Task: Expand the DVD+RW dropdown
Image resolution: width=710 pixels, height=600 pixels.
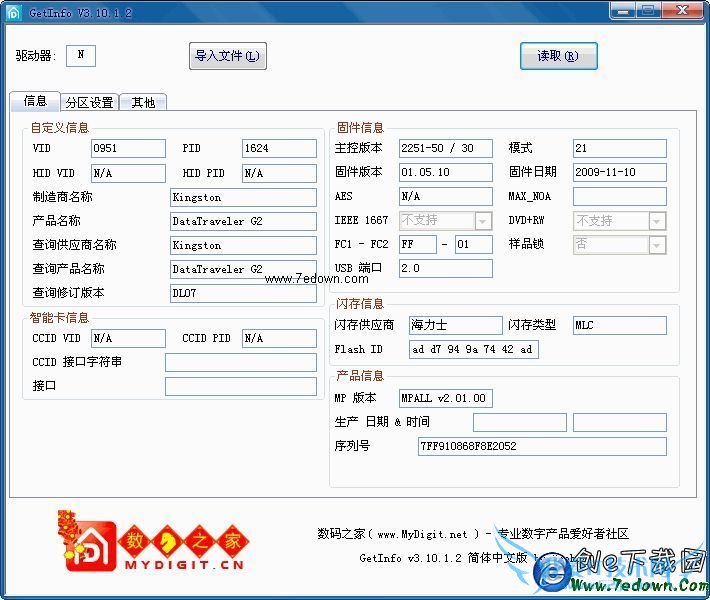Action: [656, 221]
